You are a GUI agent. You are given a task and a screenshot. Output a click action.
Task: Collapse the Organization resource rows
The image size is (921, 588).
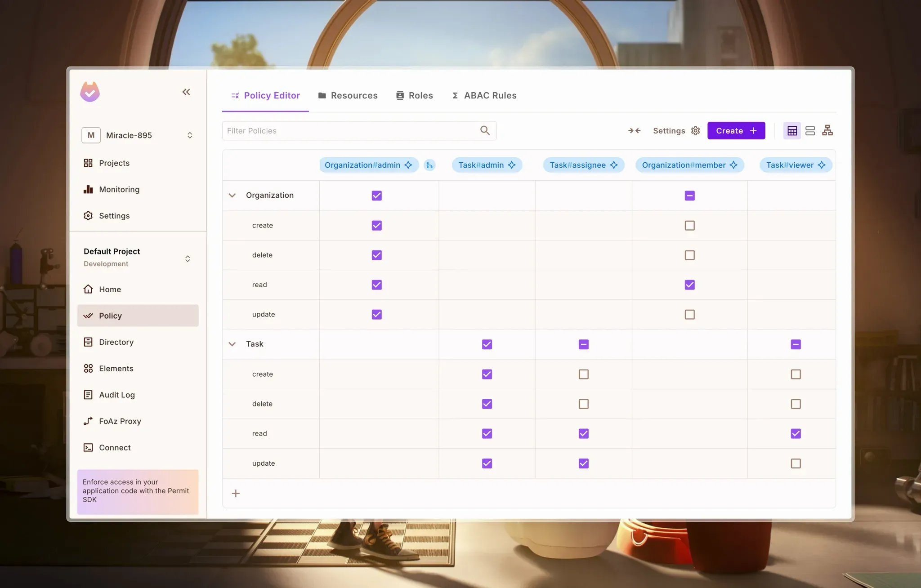coord(232,196)
